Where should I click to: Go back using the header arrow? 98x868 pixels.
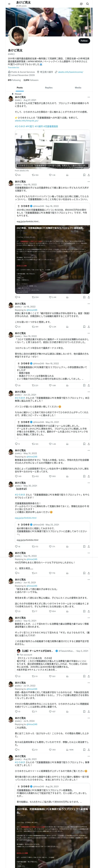(9, 4)
